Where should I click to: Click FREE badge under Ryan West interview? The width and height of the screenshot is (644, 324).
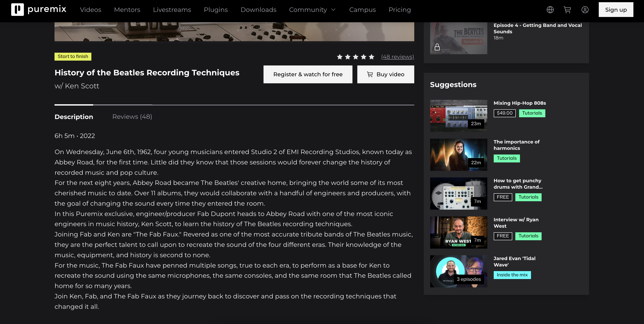pos(503,236)
